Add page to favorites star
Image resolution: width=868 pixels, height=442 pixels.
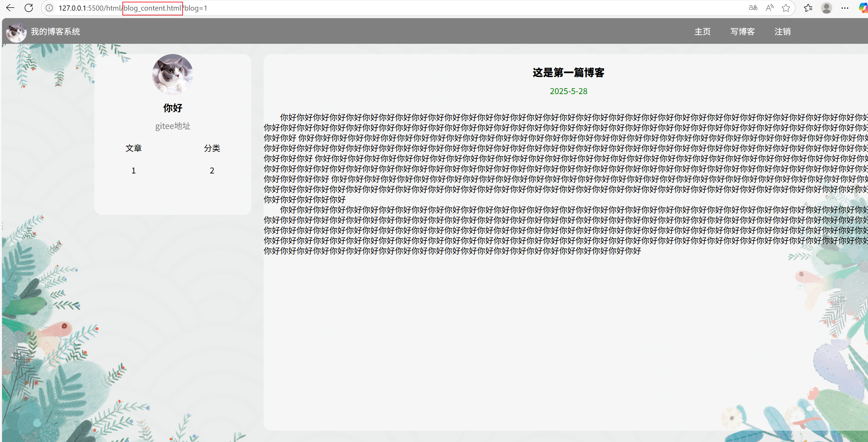[786, 8]
